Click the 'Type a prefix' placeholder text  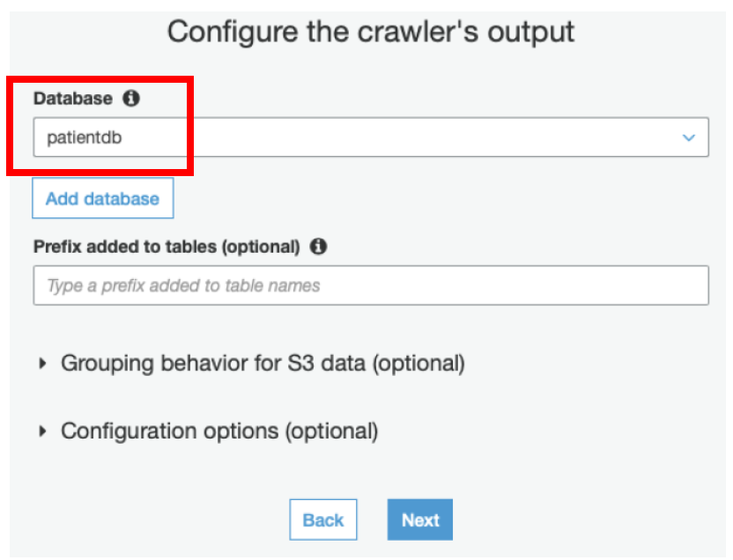click(x=184, y=285)
